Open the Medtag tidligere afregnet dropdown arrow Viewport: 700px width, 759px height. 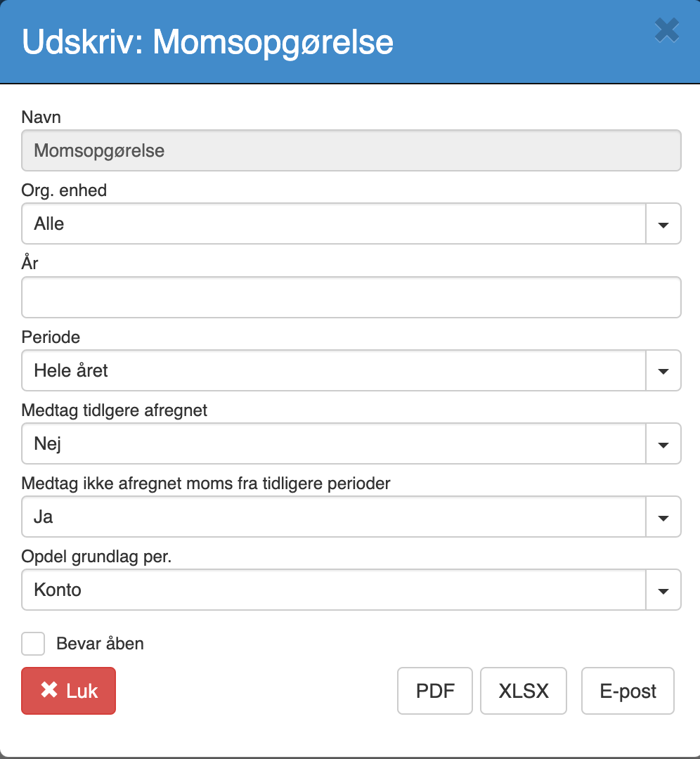663,444
